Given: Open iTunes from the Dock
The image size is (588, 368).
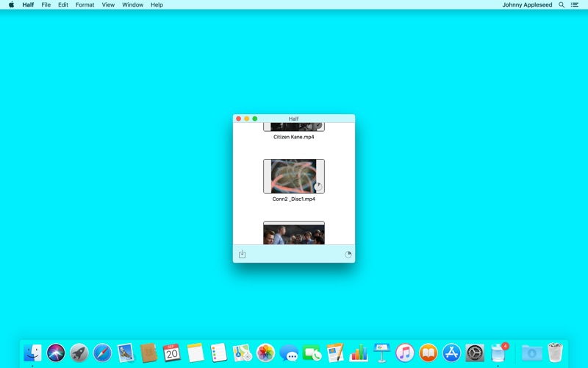Looking at the screenshot, I should pyautogui.click(x=405, y=353).
